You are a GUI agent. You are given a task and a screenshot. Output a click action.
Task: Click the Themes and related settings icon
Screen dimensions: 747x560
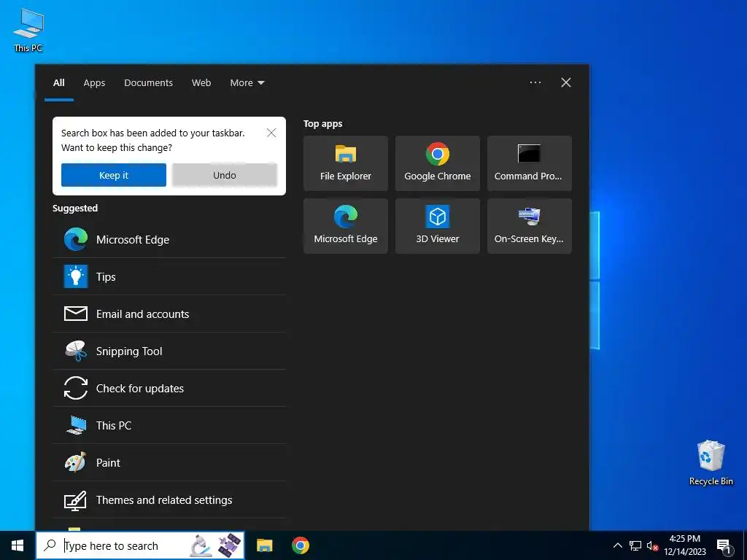click(x=76, y=500)
